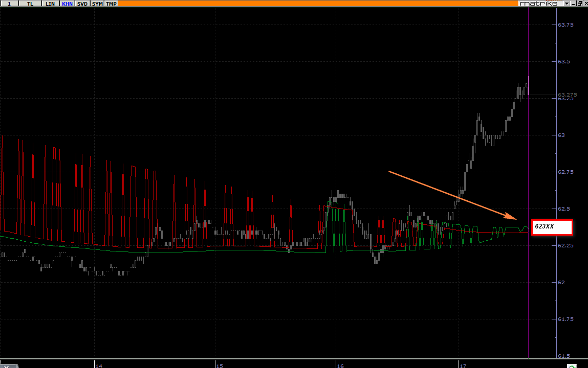Toggle the KHN button
This screenshot has width=588, height=368.
67,4
